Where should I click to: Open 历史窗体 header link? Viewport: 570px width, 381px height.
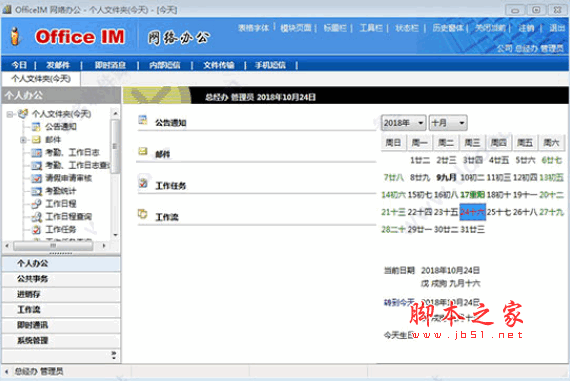pyautogui.click(x=448, y=28)
